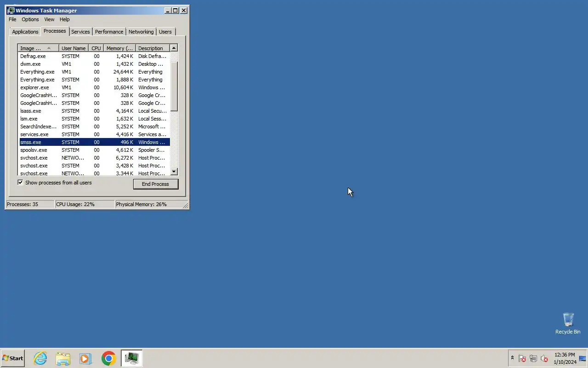Screen dimensions: 588x368
Task: Click the clock showing 12:36 PM
Action: 565,358
